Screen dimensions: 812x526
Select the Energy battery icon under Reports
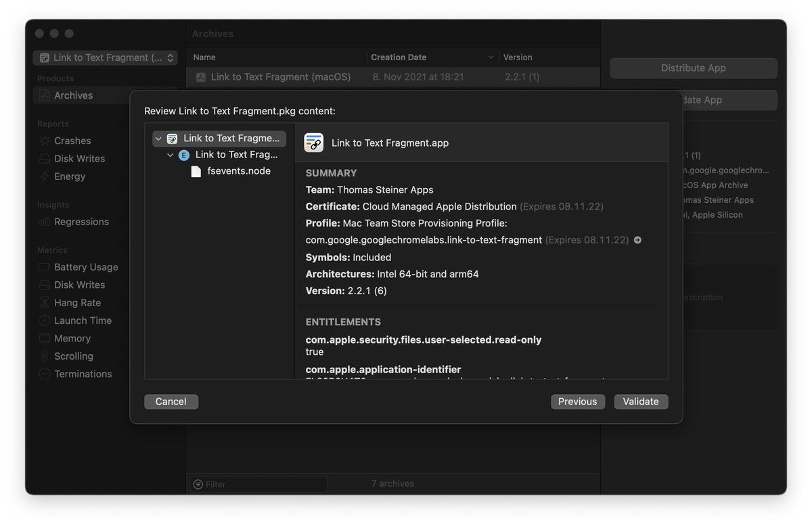pos(45,176)
